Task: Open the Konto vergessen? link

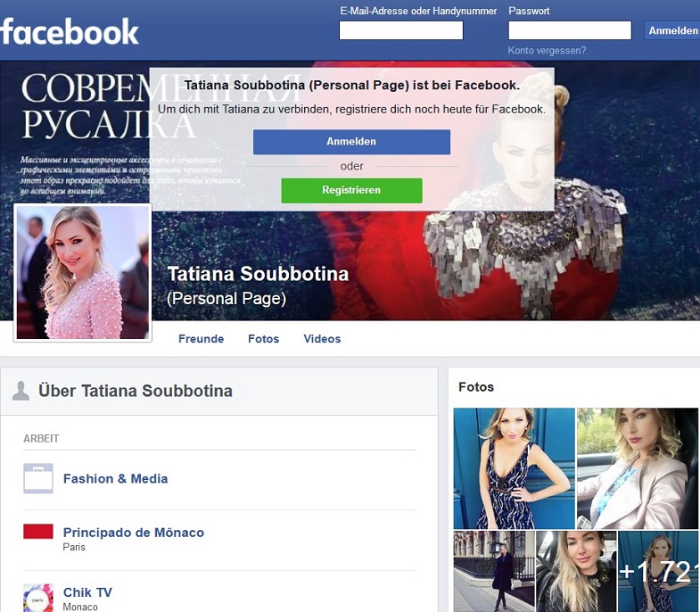Action: [547, 51]
